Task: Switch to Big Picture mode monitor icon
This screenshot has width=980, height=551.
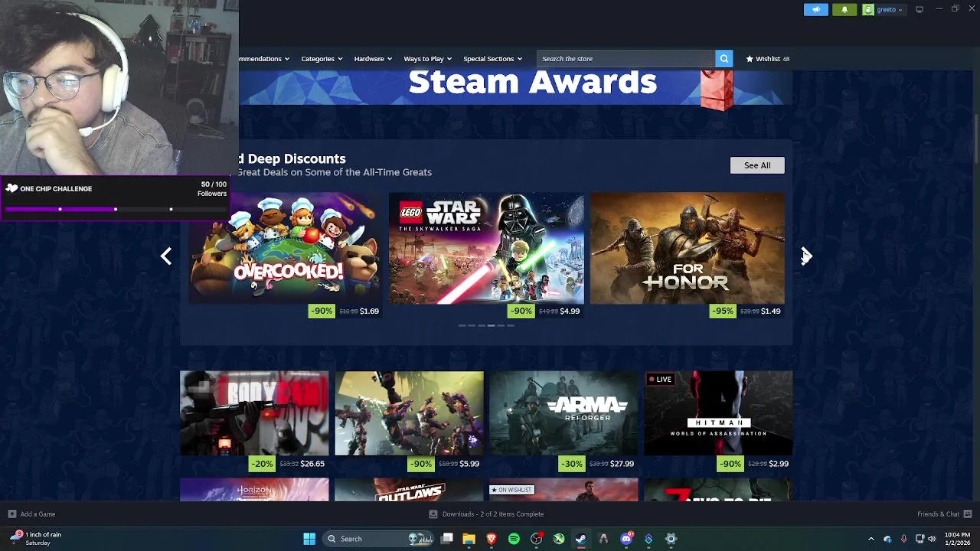Action: pyautogui.click(x=919, y=9)
